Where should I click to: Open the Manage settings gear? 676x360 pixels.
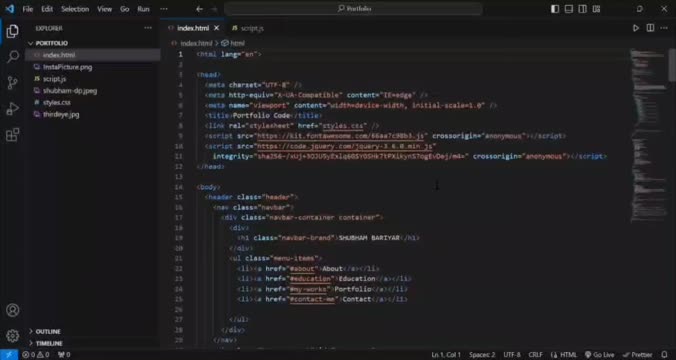click(13, 335)
